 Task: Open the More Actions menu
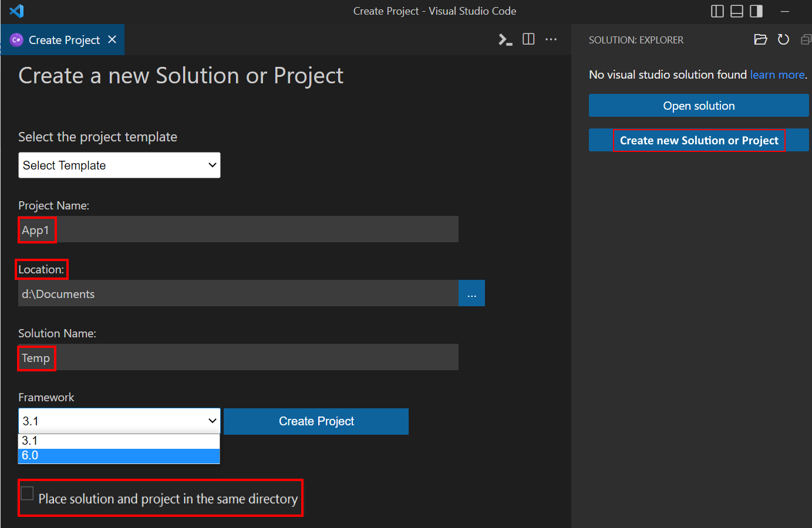point(551,39)
